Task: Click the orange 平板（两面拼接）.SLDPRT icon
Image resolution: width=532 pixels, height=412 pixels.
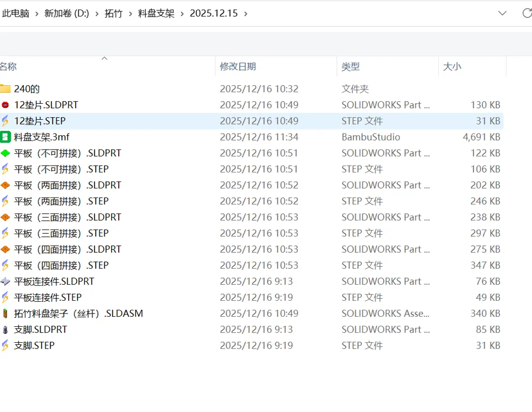Action: [5, 185]
